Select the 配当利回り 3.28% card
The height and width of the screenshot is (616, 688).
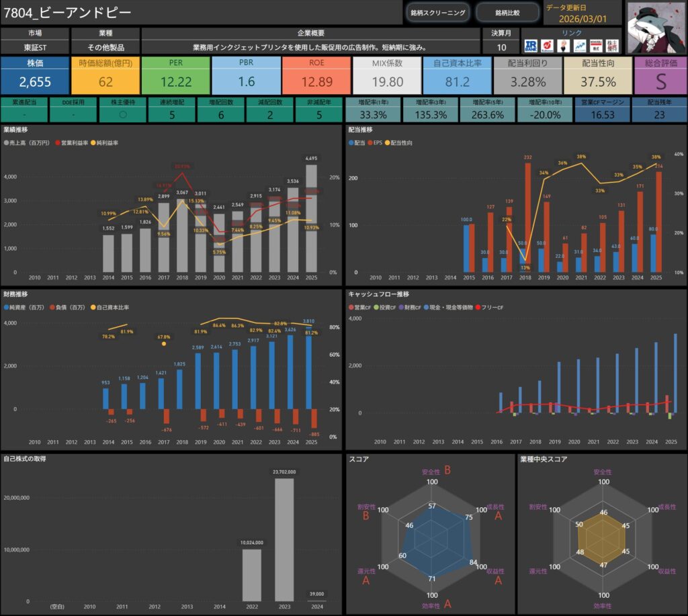tap(527, 75)
